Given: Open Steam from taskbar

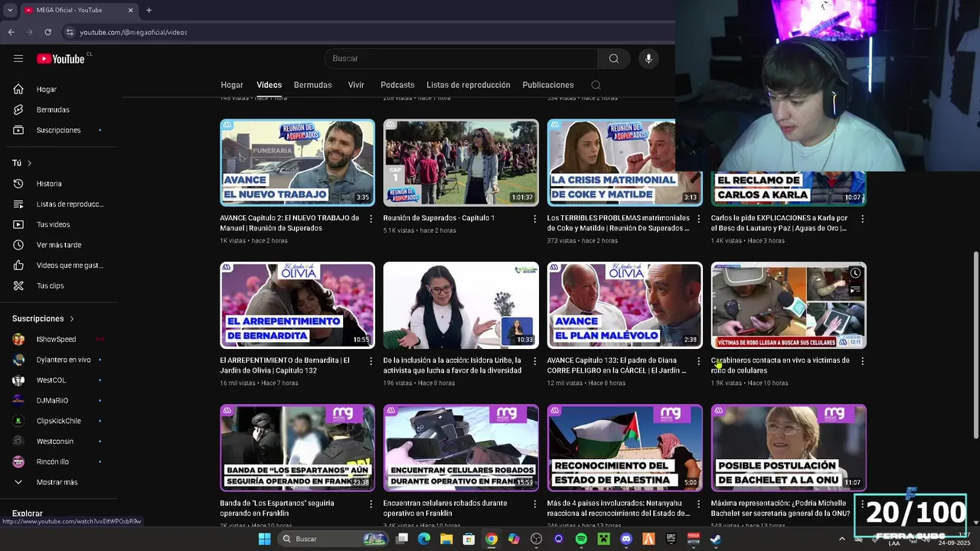Looking at the screenshot, I should tap(715, 539).
